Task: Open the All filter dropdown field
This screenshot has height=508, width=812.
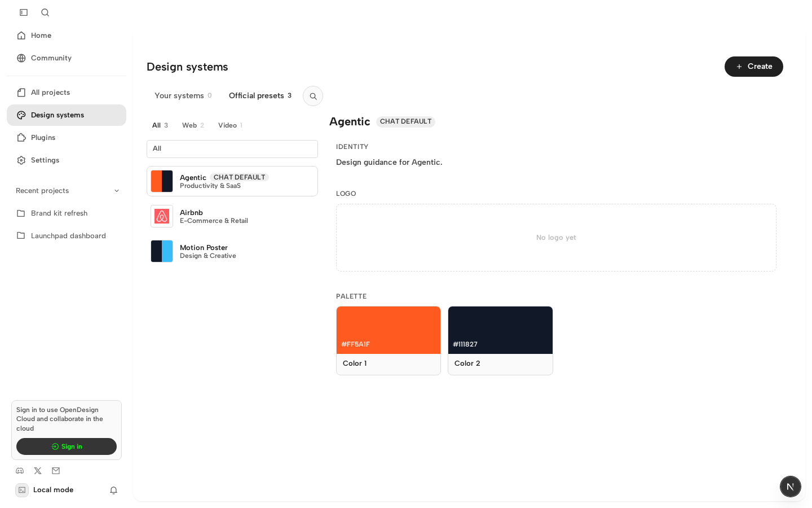Action: click(232, 149)
